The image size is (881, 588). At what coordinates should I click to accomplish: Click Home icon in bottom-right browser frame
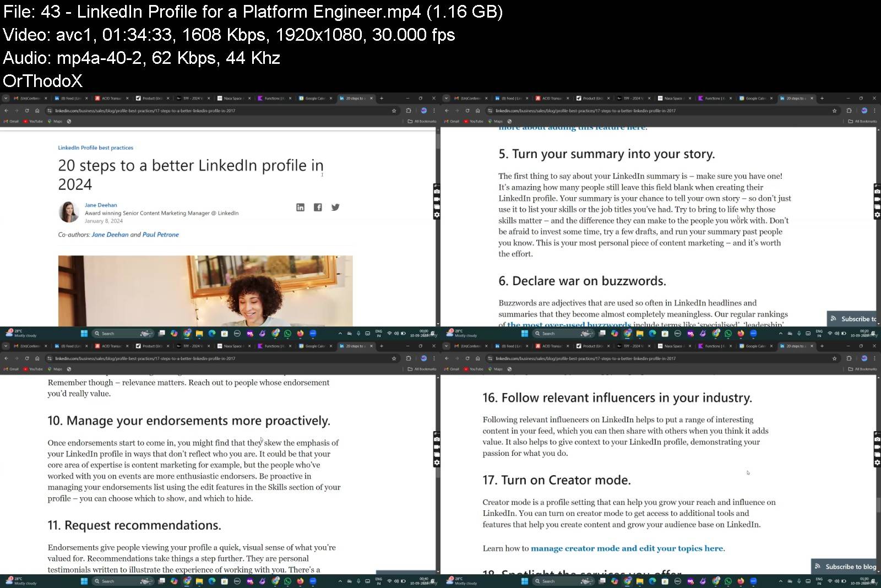[x=477, y=358]
